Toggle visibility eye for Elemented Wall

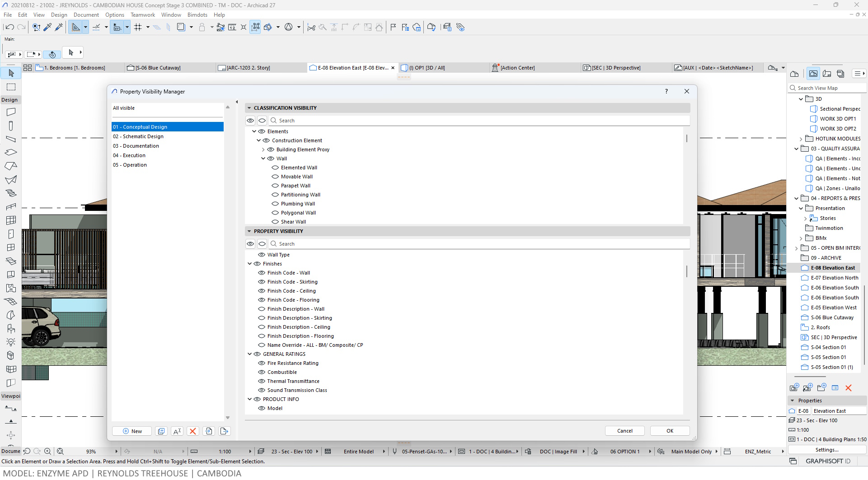(275, 168)
